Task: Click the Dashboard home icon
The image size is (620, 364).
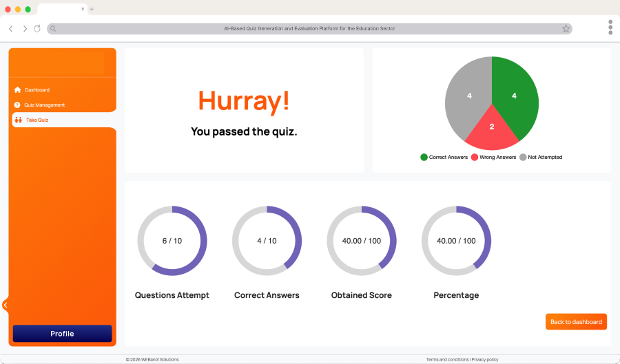Action: pyautogui.click(x=17, y=90)
